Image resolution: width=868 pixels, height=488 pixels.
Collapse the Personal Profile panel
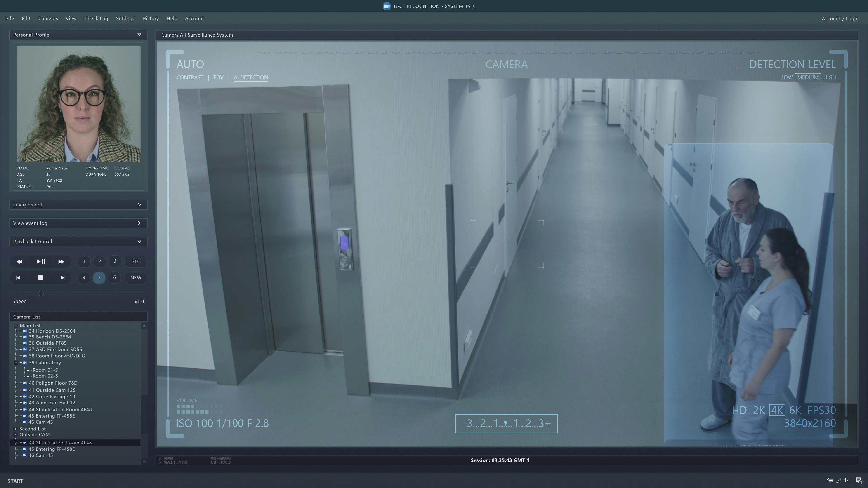pyautogui.click(x=139, y=35)
